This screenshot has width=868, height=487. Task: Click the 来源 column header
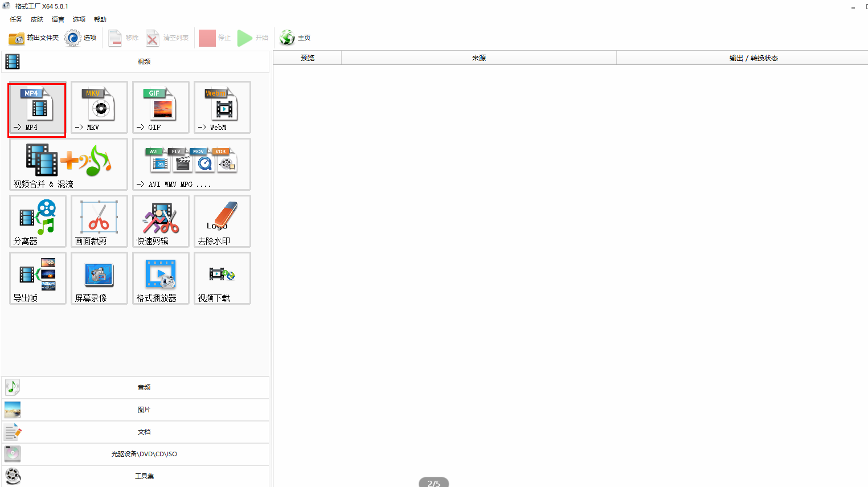(x=478, y=58)
